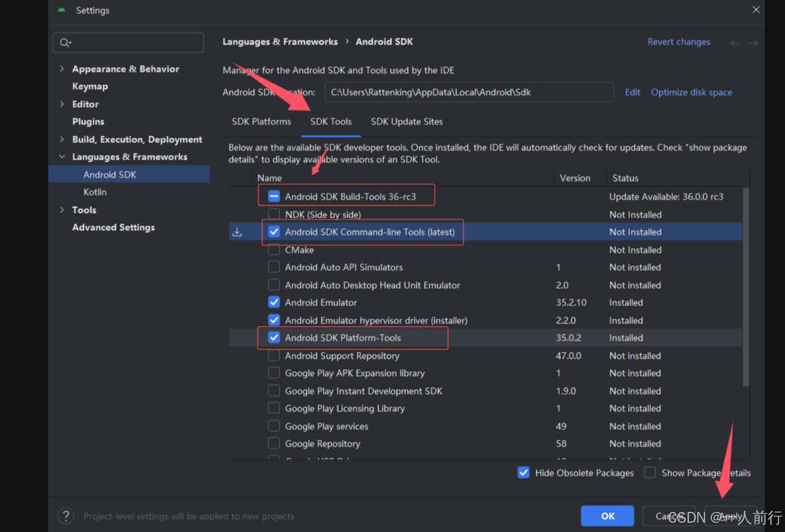Click the Status column header

[x=625, y=178]
